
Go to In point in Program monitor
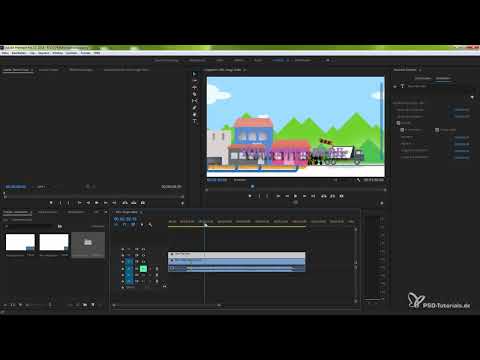278,196
